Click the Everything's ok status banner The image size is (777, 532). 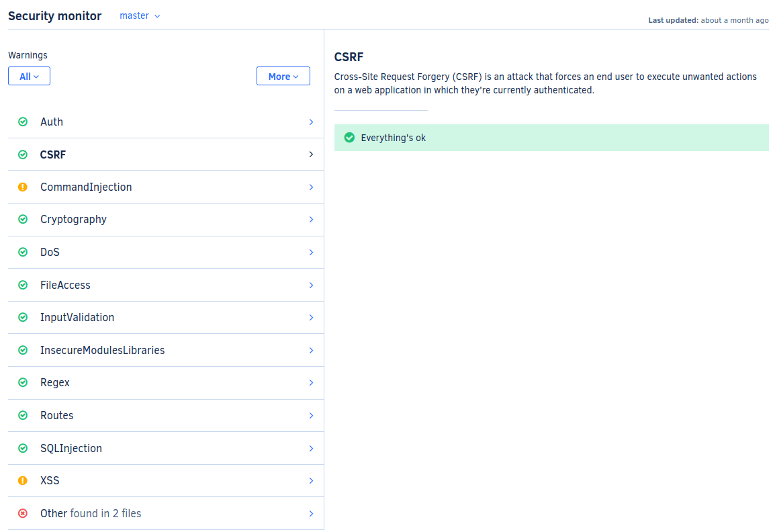pyautogui.click(x=551, y=138)
